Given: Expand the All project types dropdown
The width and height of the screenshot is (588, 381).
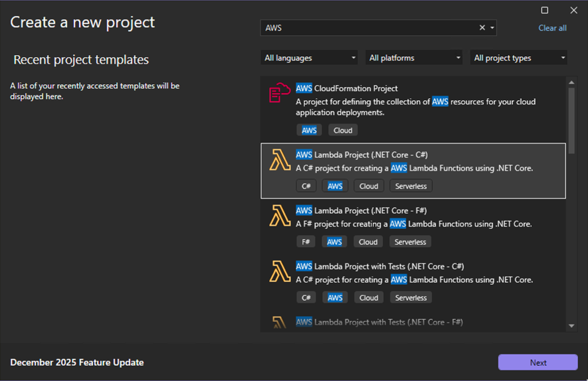Looking at the screenshot, I should (519, 58).
